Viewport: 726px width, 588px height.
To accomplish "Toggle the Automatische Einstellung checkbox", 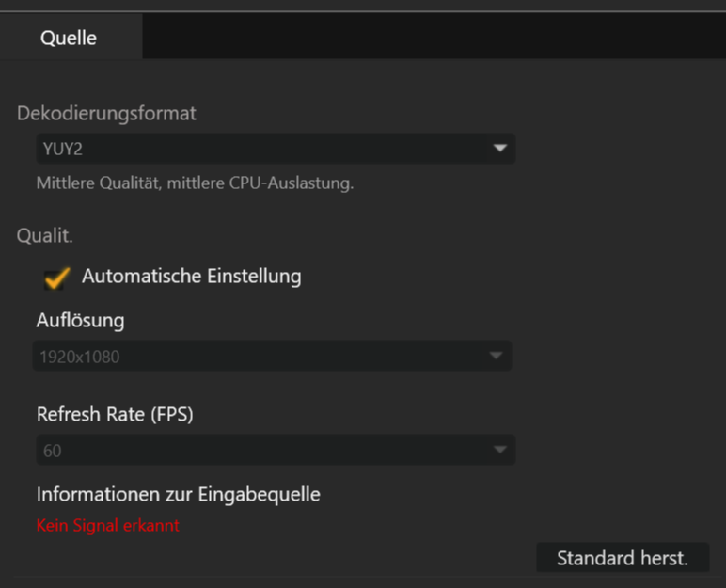I will 56,278.
